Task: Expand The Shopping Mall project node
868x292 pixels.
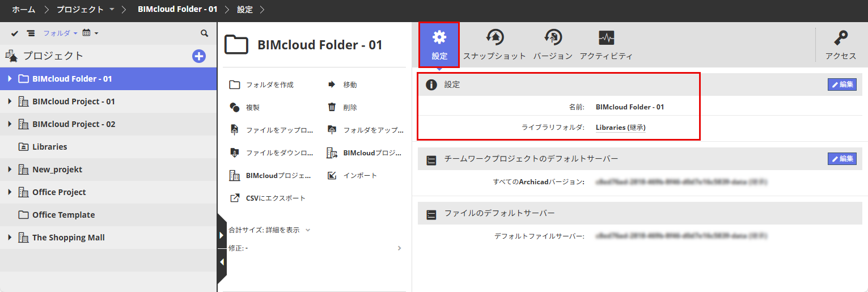Action: (x=10, y=238)
